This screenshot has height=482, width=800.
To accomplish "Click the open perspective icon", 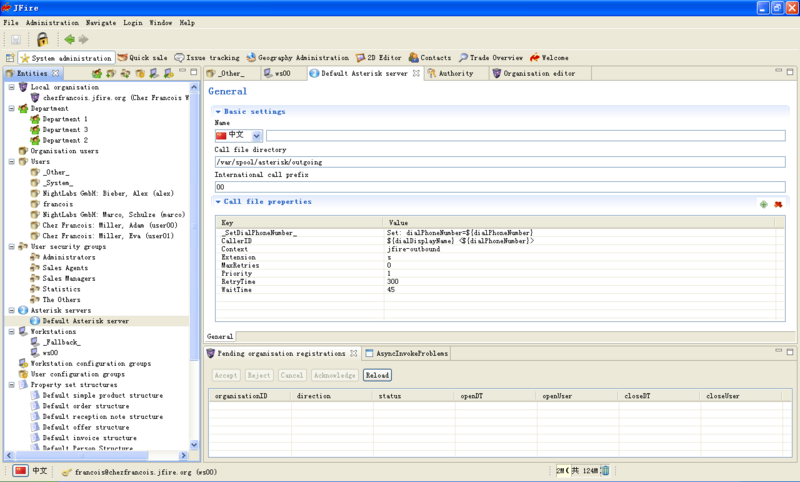I will (x=10, y=58).
